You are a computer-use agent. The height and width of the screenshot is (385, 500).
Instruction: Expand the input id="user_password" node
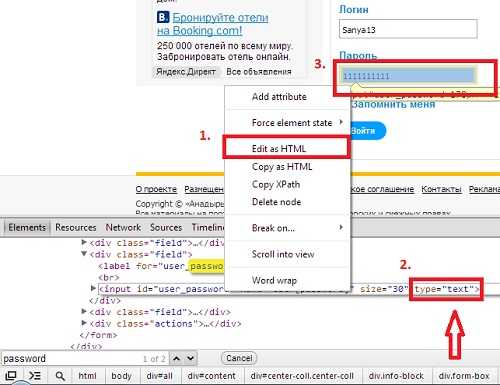click(94, 288)
